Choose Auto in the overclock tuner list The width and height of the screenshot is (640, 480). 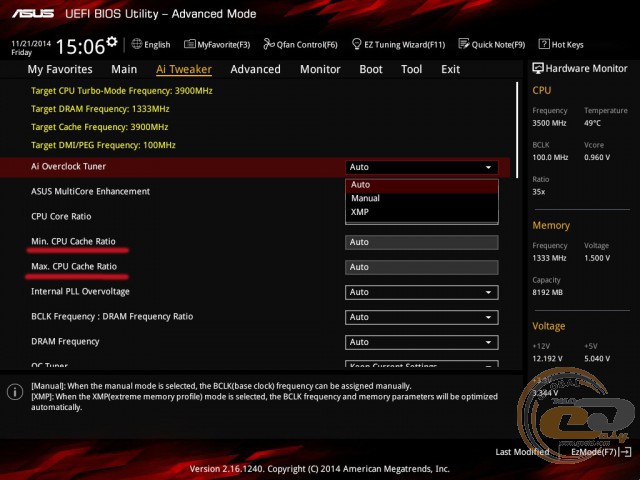click(x=422, y=185)
